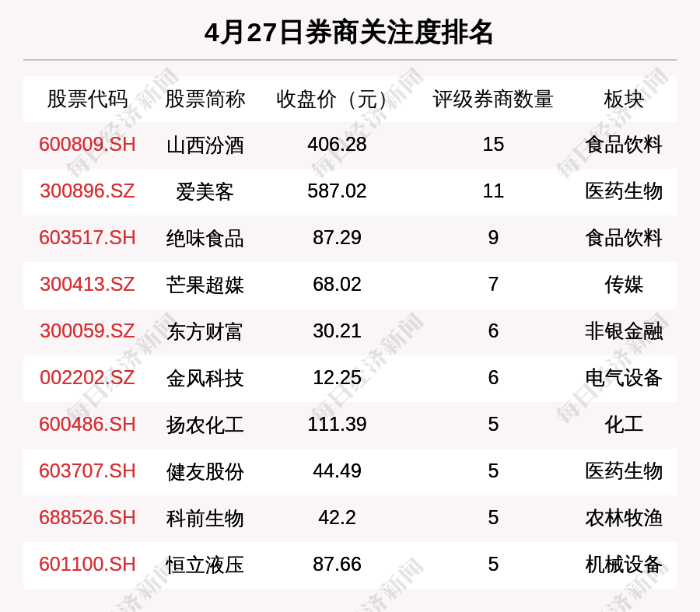Select stock name 金风科技

point(205,379)
